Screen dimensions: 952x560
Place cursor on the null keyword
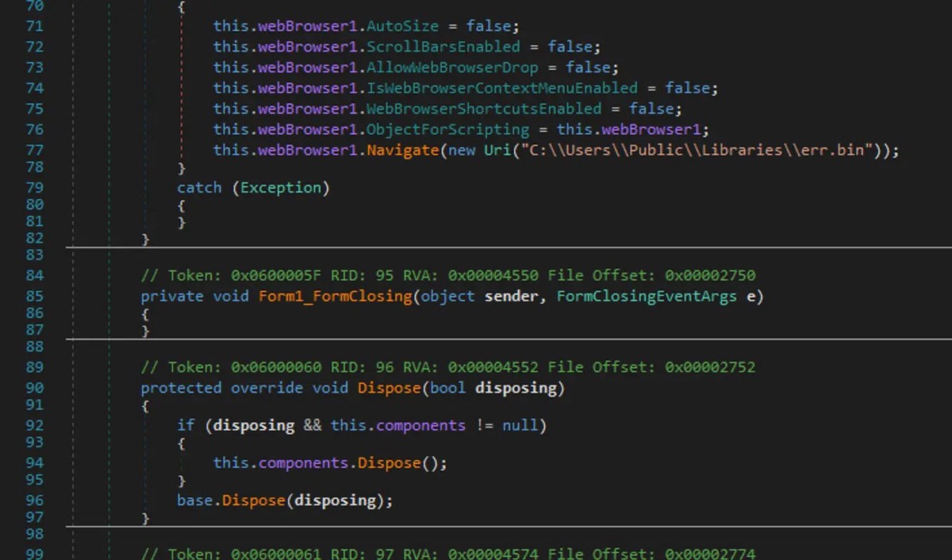[520, 425]
